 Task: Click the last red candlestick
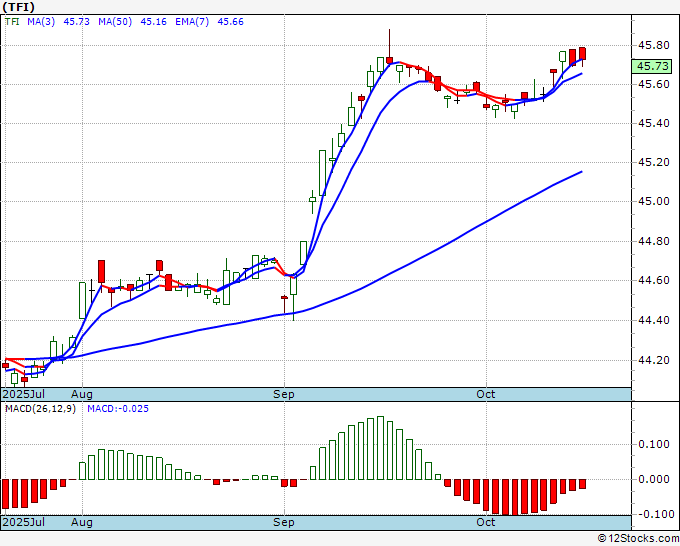582,54
